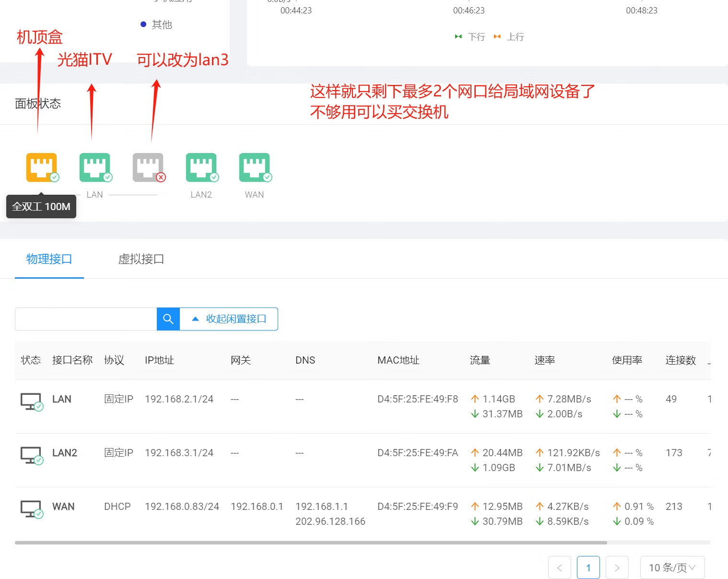728x579 pixels.
Task: Click the LAN2 interface name in table
Action: [65, 453]
